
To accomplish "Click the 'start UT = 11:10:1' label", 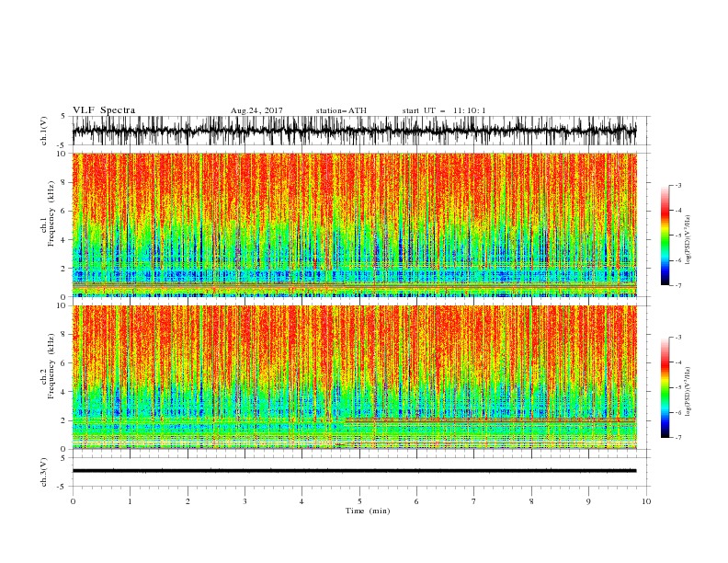I will (444, 110).
